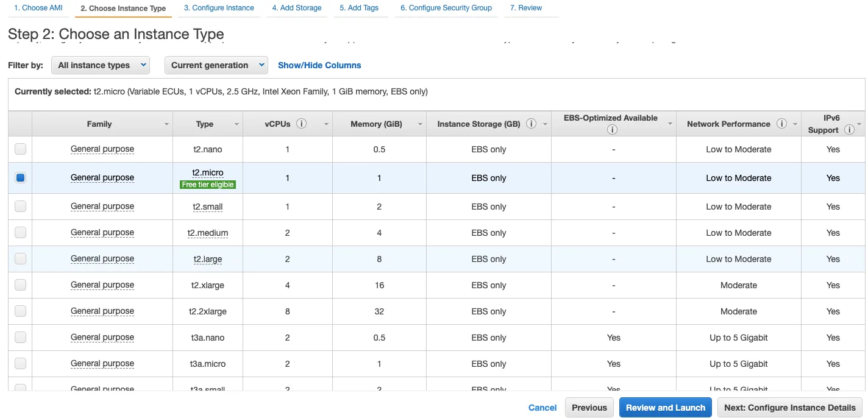
Task: Open the Current generation filter dropdown
Action: pos(216,65)
